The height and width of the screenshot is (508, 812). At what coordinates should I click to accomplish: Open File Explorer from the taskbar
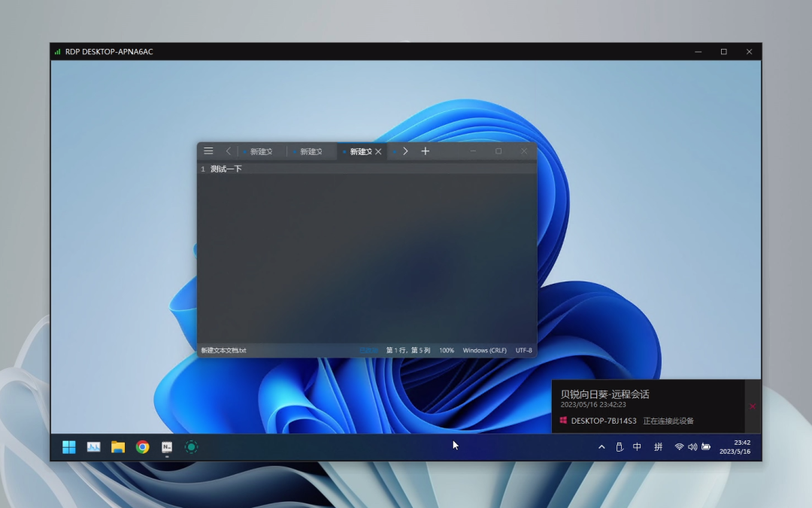click(118, 447)
